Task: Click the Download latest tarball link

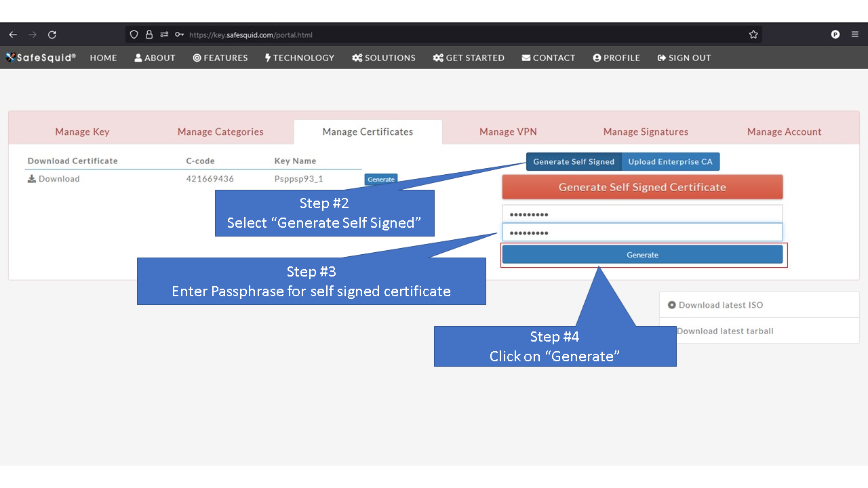Action: (724, 331)
